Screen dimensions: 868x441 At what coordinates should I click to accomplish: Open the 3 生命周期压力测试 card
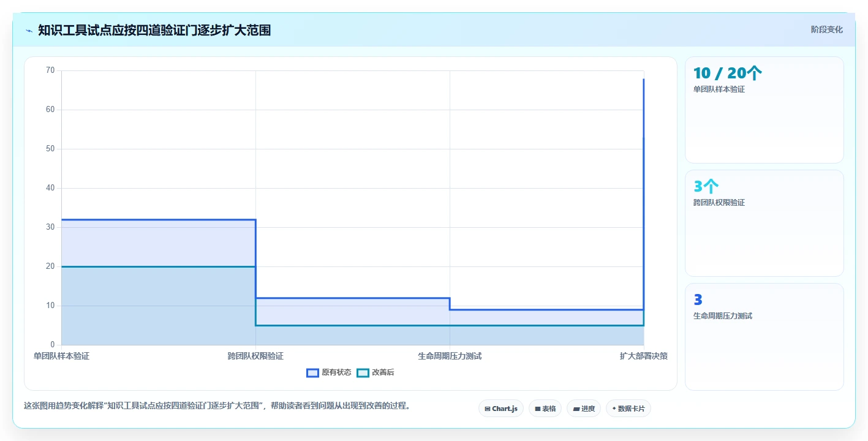pyautogui.click(x=764, y=337)
